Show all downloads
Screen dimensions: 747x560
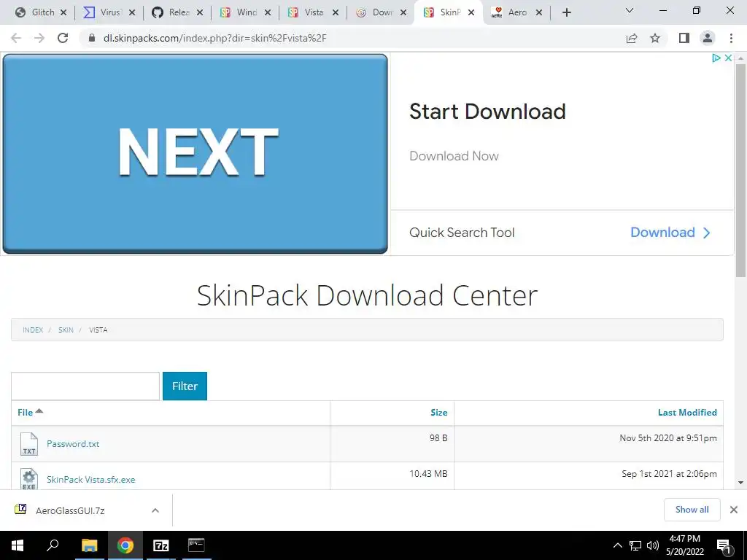pos(692,510)
